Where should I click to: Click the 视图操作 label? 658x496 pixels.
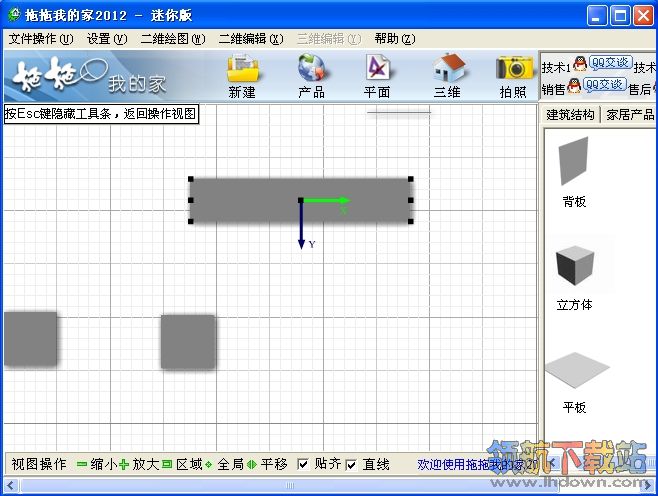tap(39, 464)
